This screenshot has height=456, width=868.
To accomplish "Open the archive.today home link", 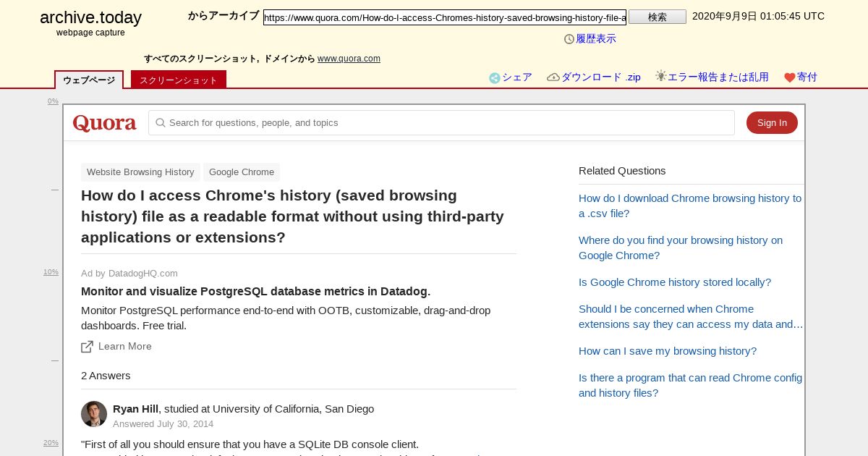I will tap(90, 18).
